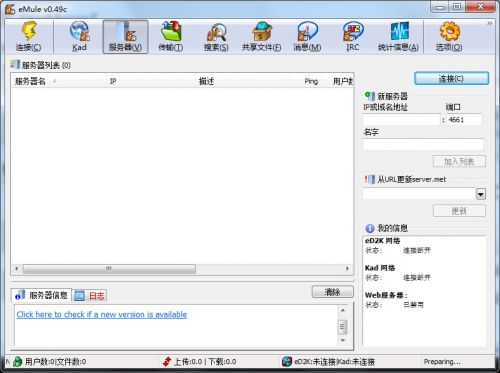Open the Options gear icon
This screenshot has width=500, height=373.
[x=449, y=36]
